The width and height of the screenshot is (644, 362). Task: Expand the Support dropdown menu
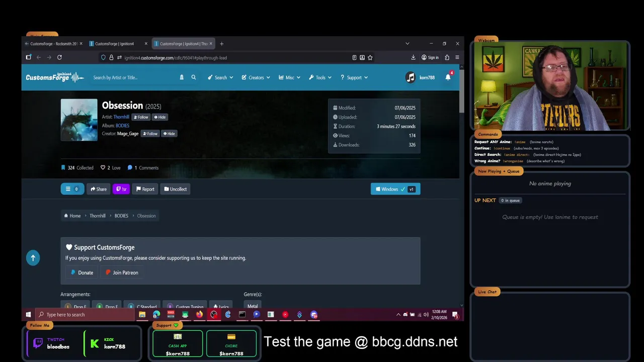point(354,77)
